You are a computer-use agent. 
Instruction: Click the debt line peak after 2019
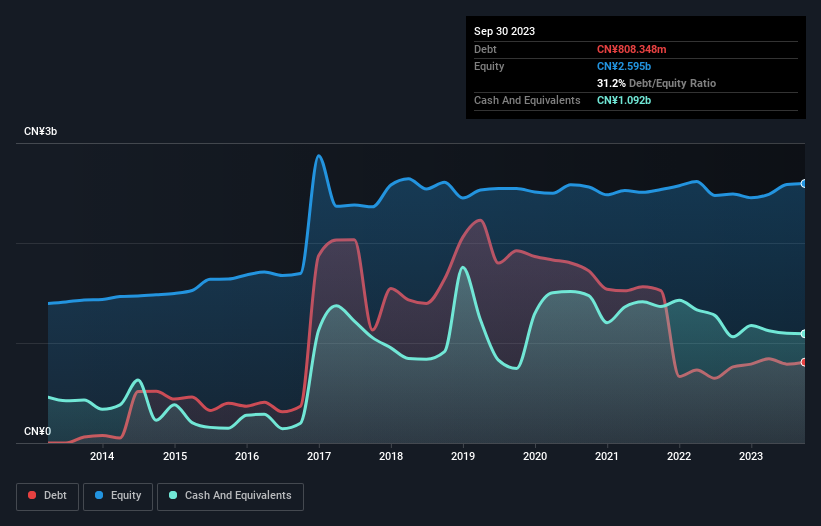tap(480, 220)
